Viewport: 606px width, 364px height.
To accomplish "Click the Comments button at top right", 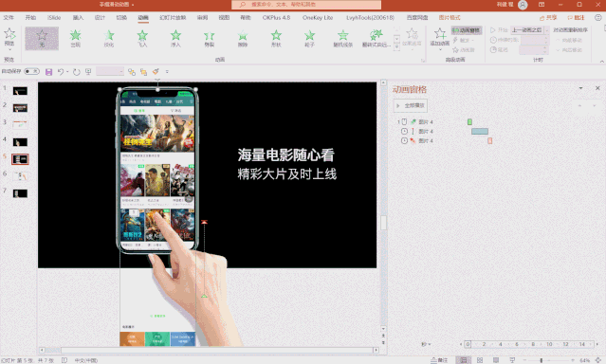I will pos(576,18).
